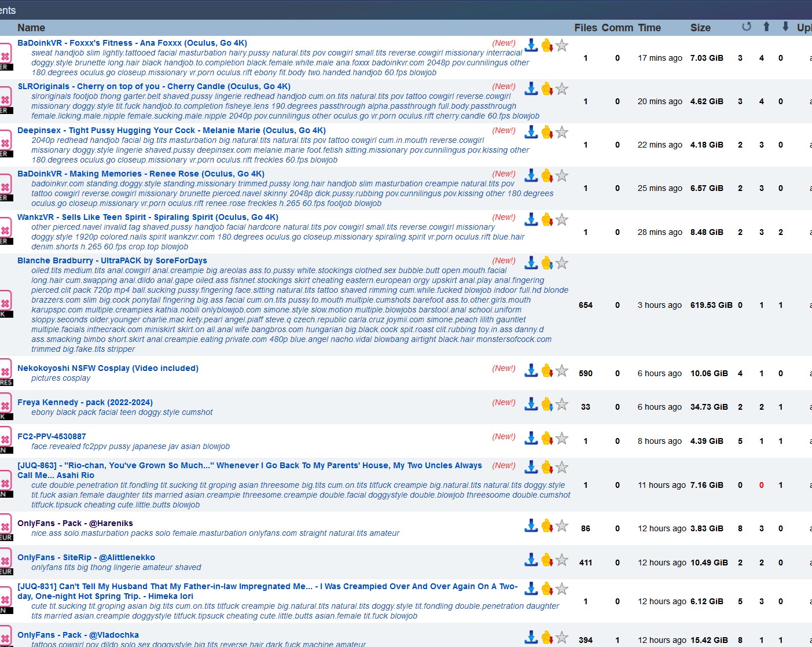
Task: Click cupcake icon on Cherry Candle row
Action: coord(547,89)
